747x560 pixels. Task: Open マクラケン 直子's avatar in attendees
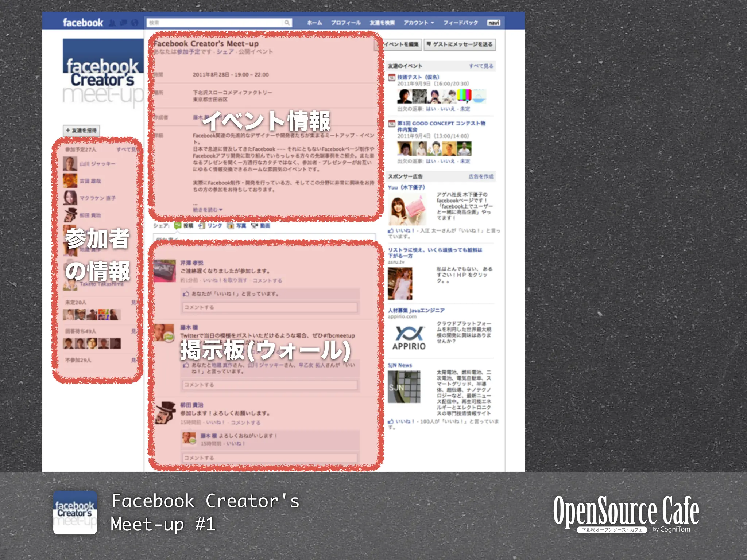click(70, 198)
